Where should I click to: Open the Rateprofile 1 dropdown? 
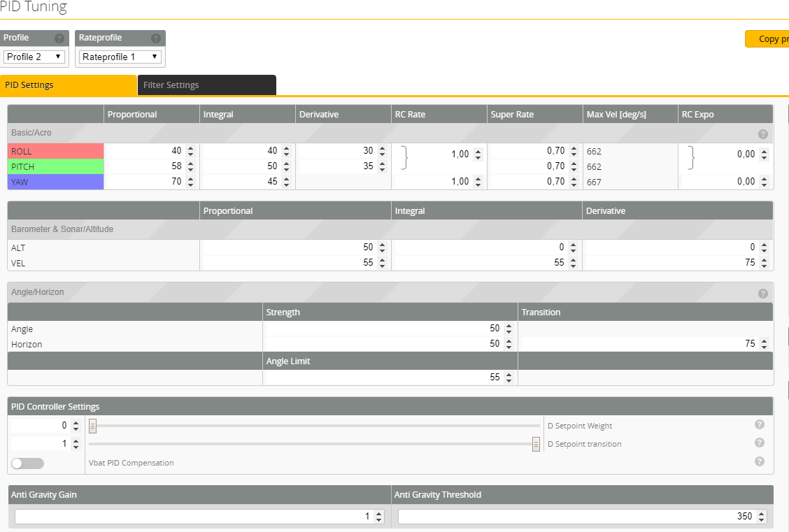pos(120,57)
